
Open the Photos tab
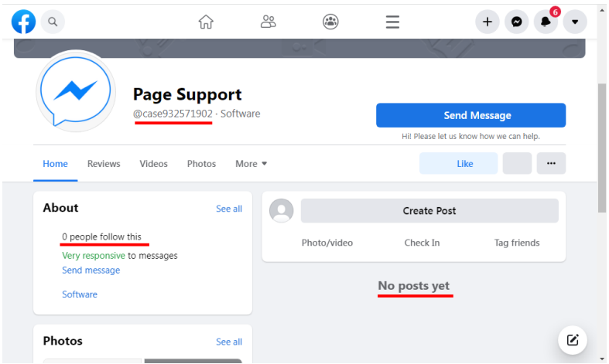click(201, 164)
